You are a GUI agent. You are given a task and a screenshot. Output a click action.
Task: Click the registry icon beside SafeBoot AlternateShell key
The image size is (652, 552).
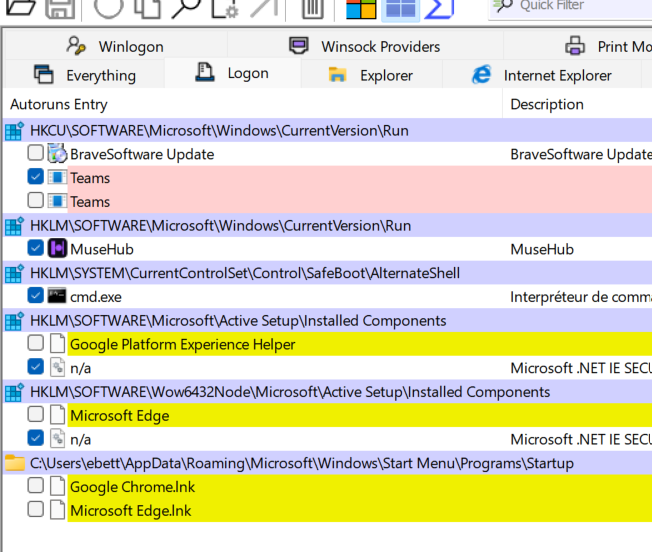click(x=15, y=273)
